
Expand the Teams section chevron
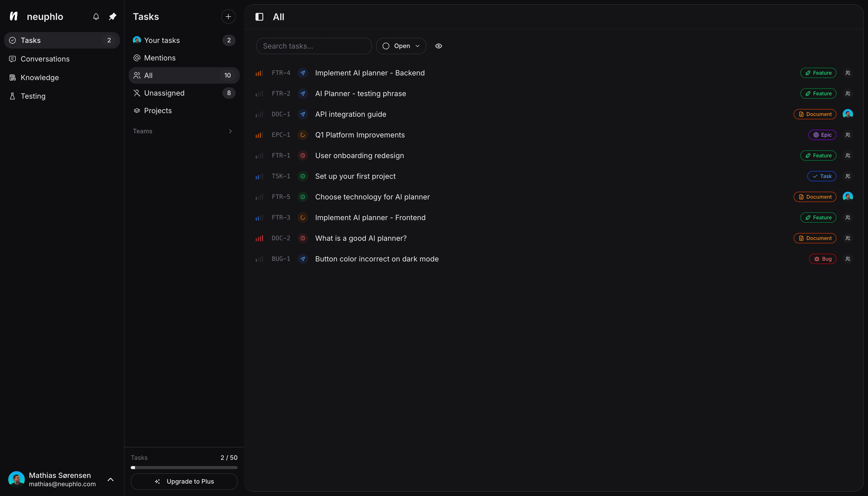click(230, 131)
